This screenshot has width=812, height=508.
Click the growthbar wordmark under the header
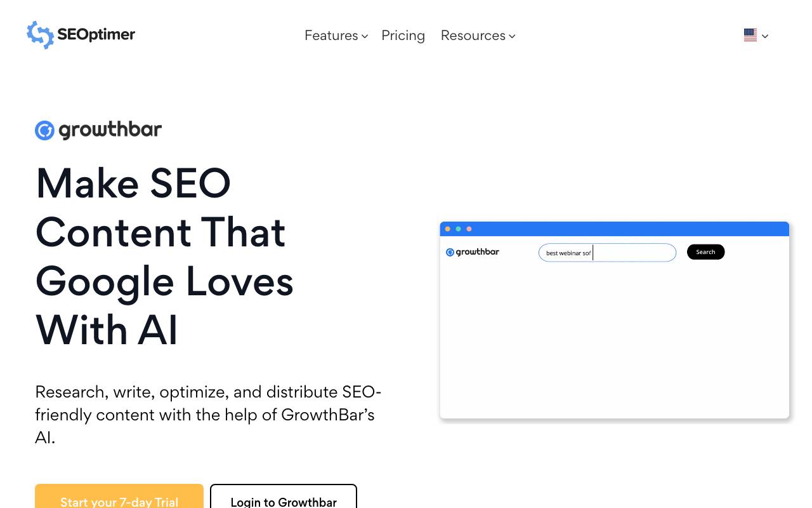tap(110, 130)
